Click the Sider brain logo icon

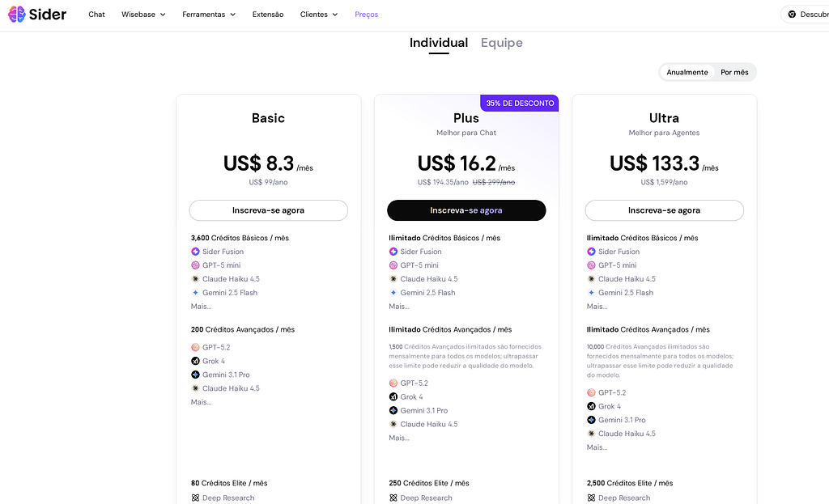point(17,14)
